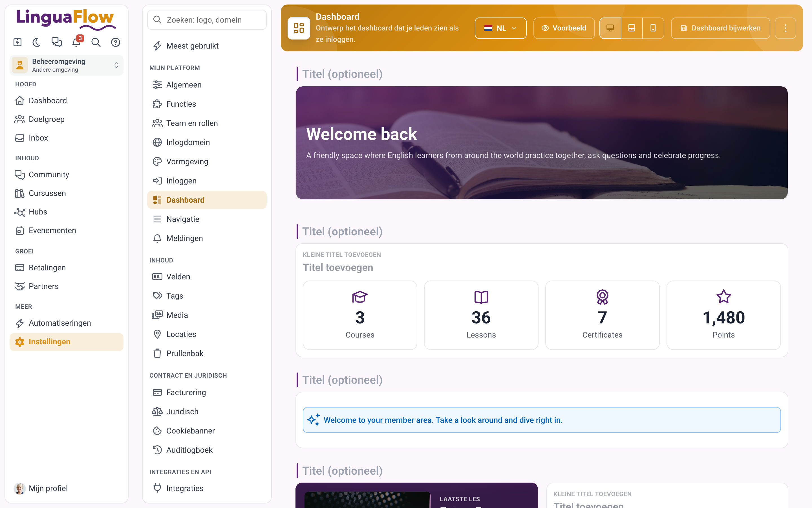Select the Welcome back banner image

coord(542,143)
